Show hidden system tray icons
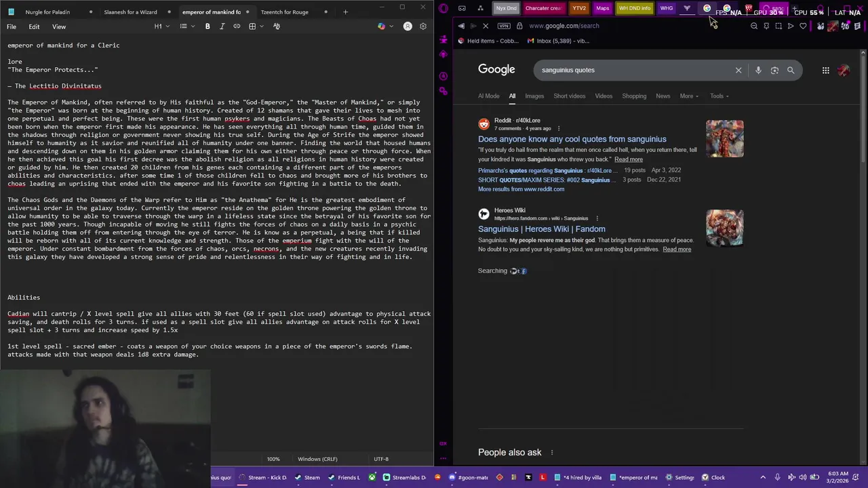 tap(763, 477)
